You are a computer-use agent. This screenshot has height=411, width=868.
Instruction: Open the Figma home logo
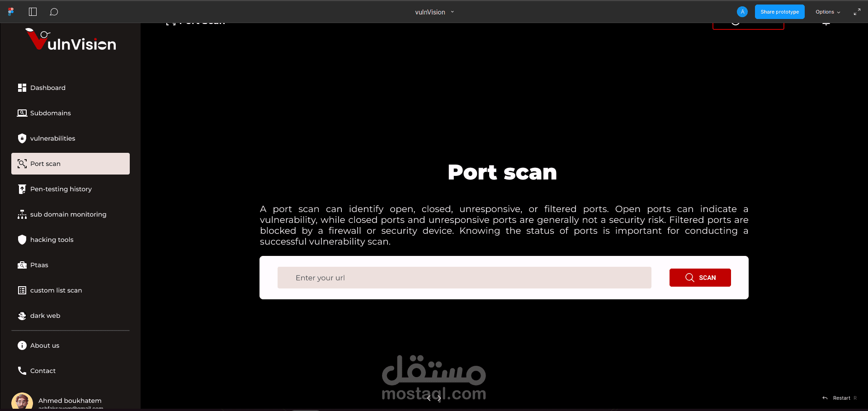11,12
